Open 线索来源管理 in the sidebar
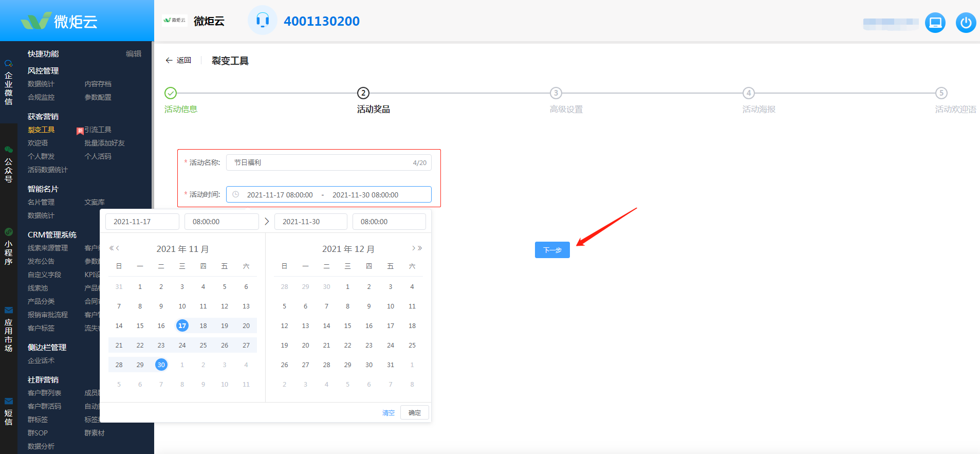Screen dimensions: 980x454 (48, 248)
